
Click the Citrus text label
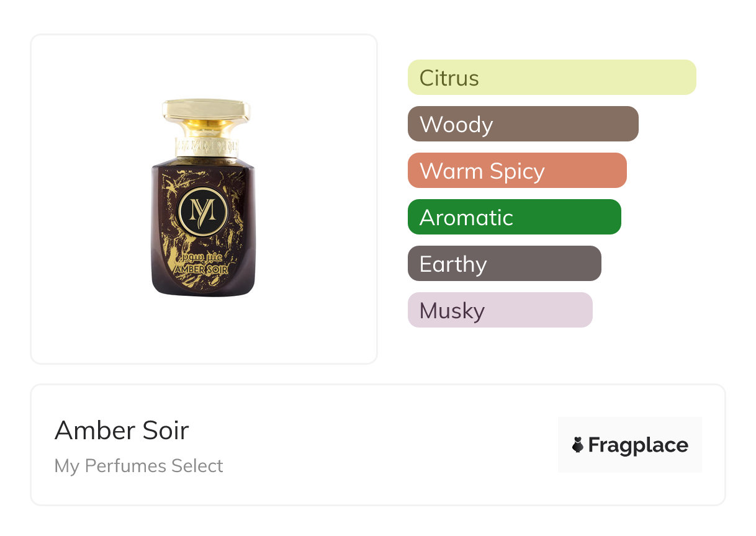point(449,78)
